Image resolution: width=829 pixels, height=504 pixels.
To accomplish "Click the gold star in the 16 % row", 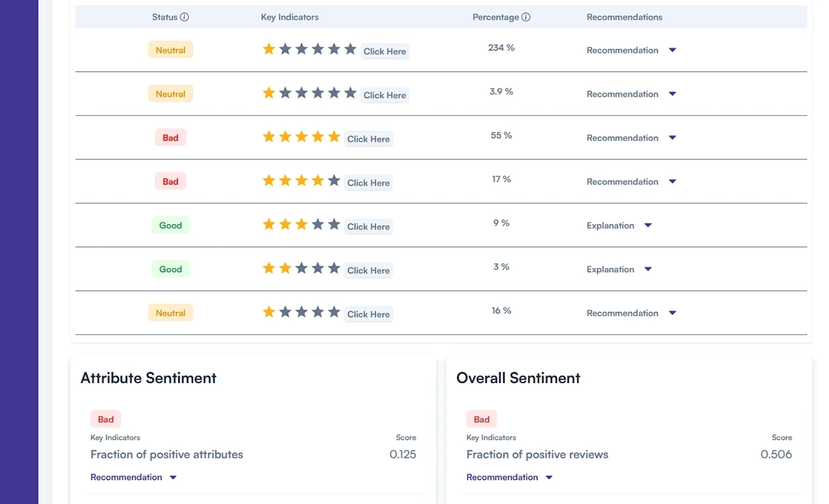I will 269,313.
